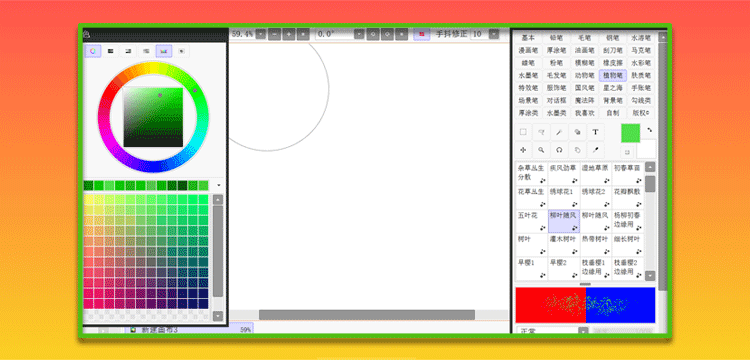Open the 魔法阵 brush category

585,100
